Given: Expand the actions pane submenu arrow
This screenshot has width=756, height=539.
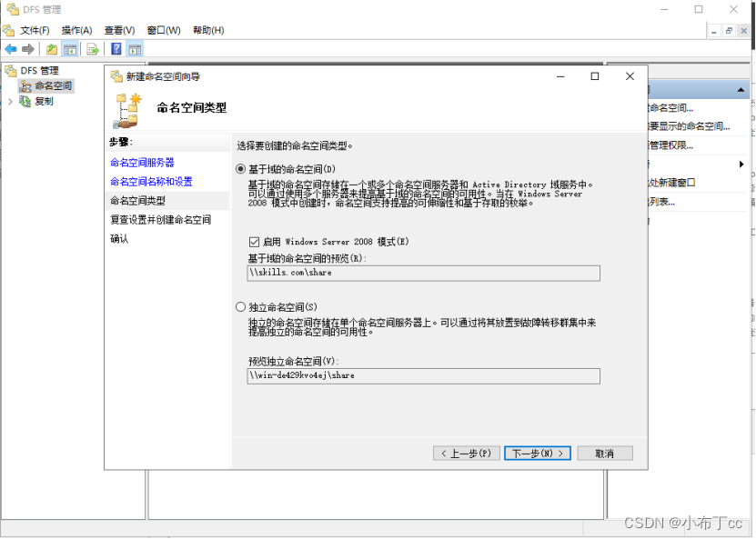Looking at the screenshot, I should [741, 165].
